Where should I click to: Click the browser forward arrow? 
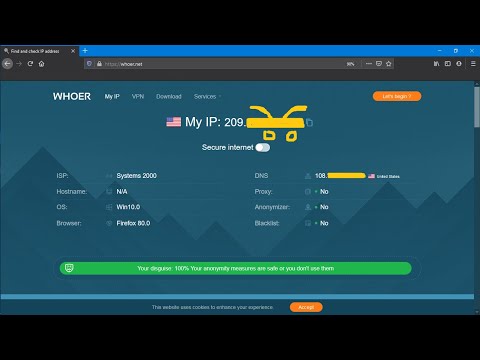(19, 63)
